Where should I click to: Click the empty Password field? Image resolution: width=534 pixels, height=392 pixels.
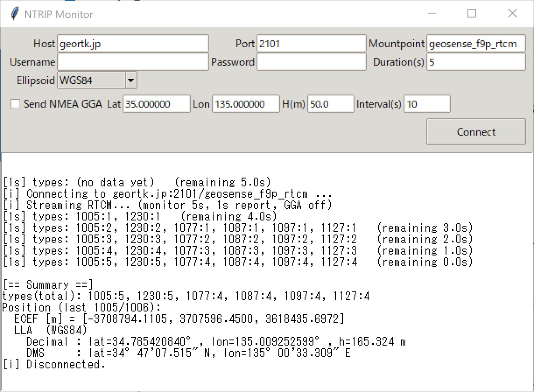pos(311,62)
